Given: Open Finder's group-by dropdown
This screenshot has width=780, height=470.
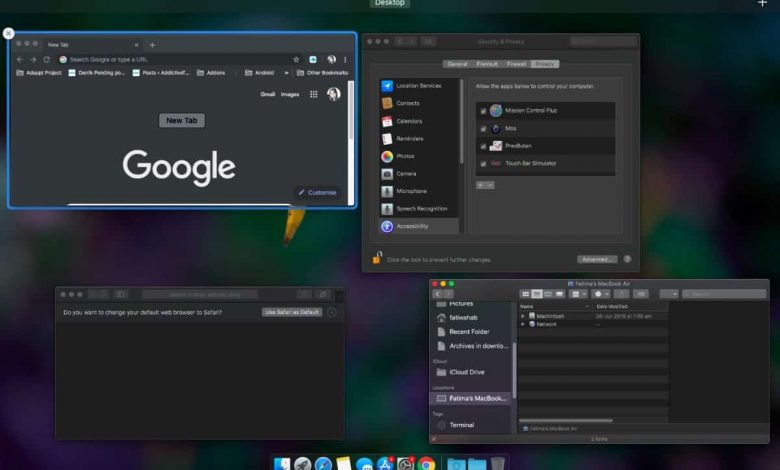Looking at the screenshot, I should pyautogui.click(x=578, y=294).
